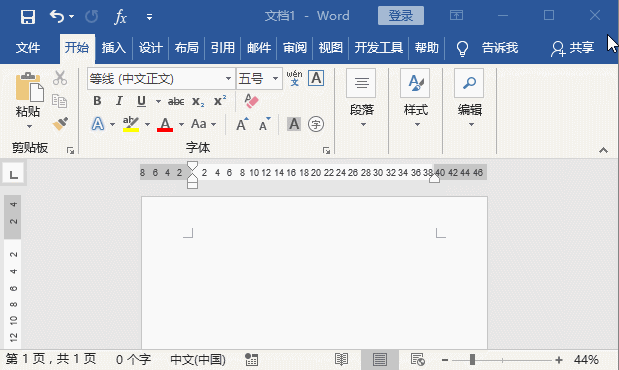Copy selection with the copy icon
The height and width of the screenshot is (370, 619).
click(60, 101)
